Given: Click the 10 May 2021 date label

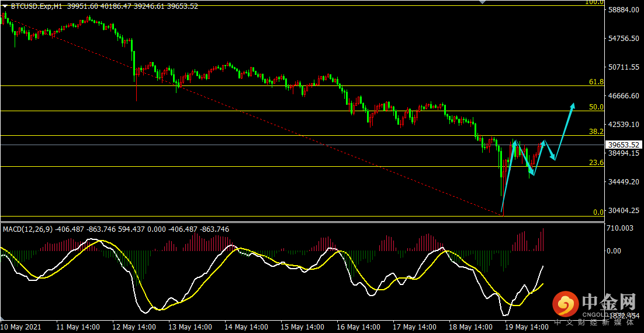Looking at the screenshot, I should 20,327.
